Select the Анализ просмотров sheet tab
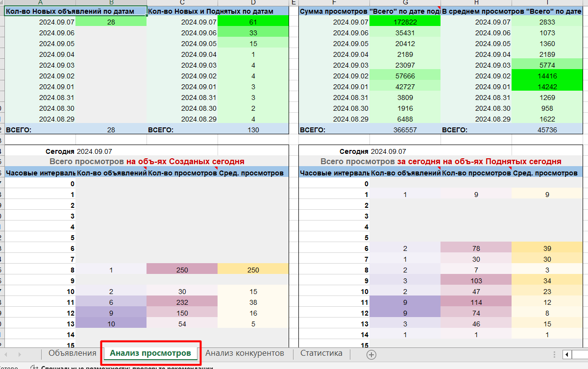The height and width of the screenshot is (369, 588). (x=150, y=353)
